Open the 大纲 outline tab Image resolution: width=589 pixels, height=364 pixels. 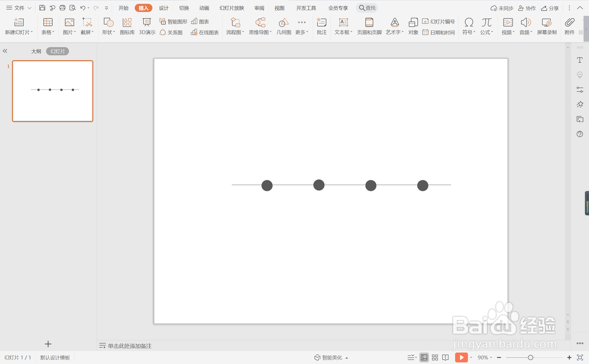tap(36, 51)
